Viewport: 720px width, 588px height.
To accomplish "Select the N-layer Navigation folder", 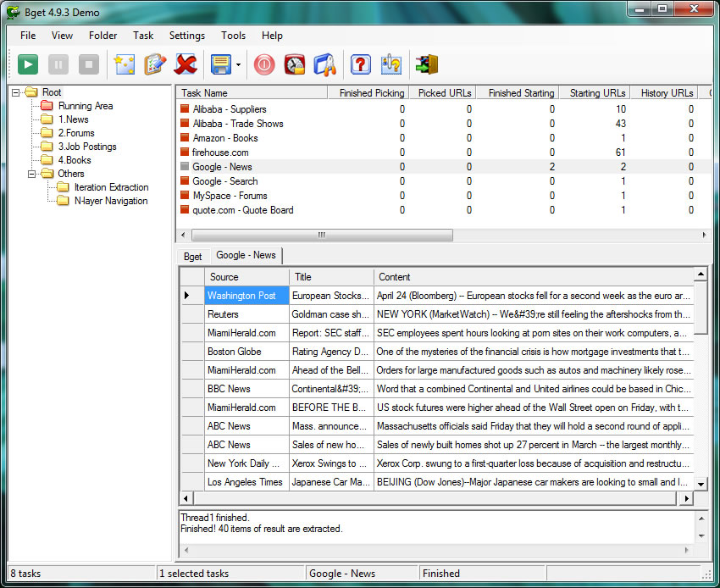I will point(111,201).
